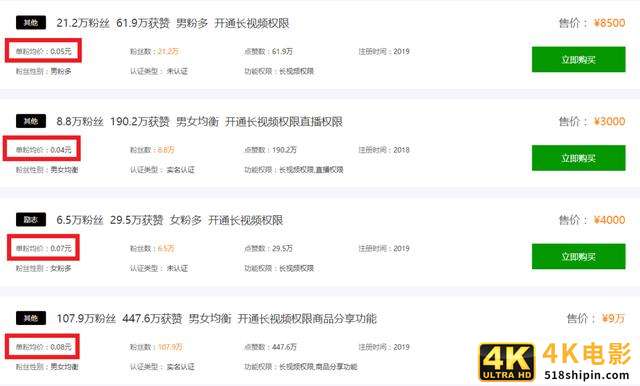Click 其他 category badge on 107.9万粉丝 listing

pos(31,318)
